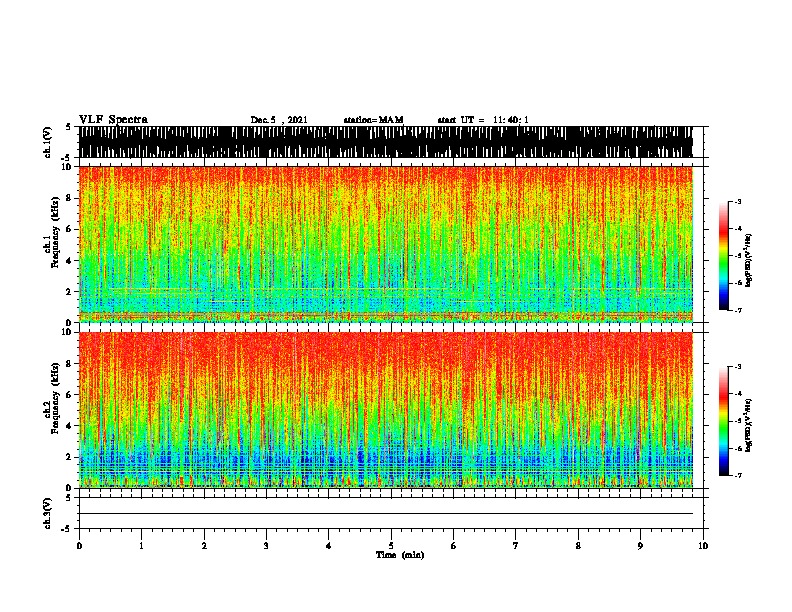The height and width of the screenshot is (612, 792).
Task: Click the flat ch.3 voltage trace line
Action: [386, 514]
